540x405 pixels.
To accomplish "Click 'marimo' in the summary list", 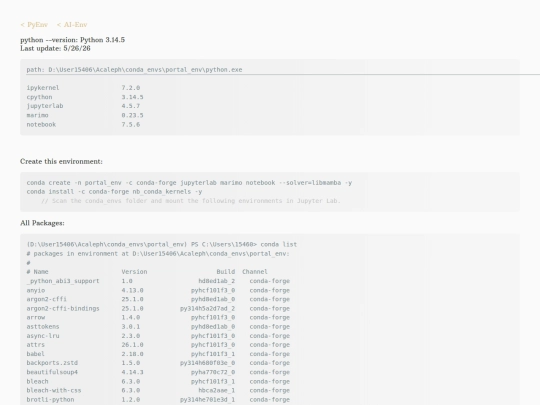I will point(38,115).
